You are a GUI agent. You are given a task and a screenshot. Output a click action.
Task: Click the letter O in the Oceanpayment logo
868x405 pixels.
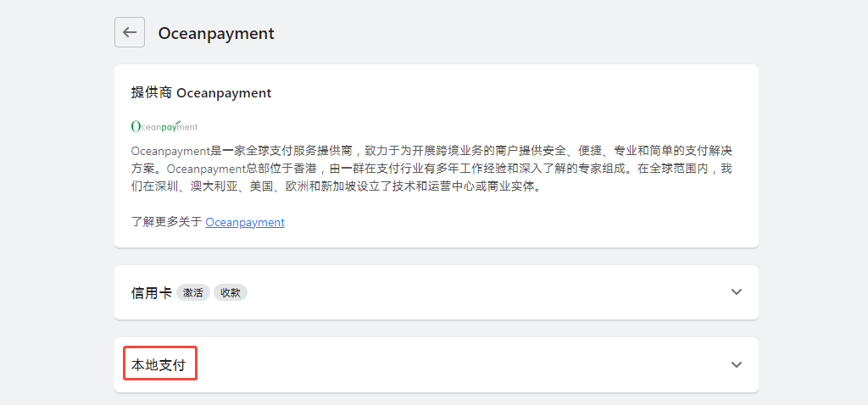click(x=136, y=126)
